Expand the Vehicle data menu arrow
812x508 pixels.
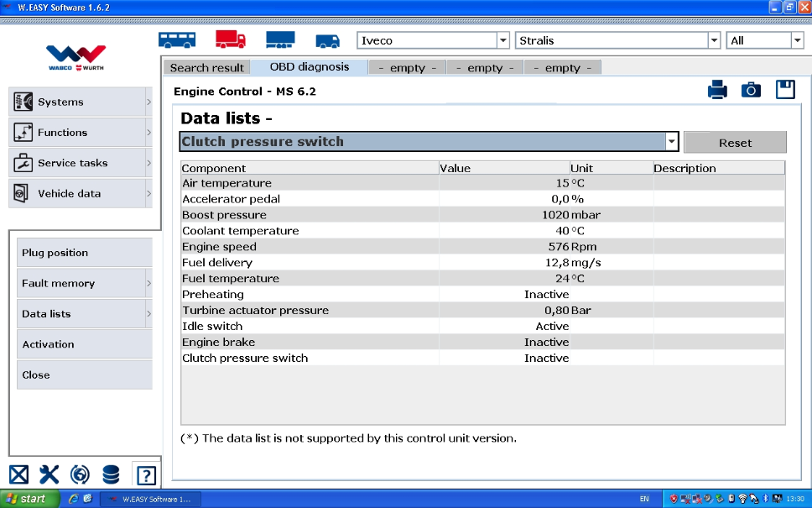tap(148, 193)
